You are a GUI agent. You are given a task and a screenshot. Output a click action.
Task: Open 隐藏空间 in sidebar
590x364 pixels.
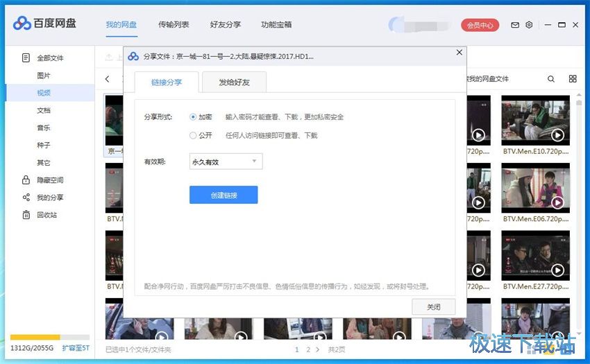click(x=50, y=180)
